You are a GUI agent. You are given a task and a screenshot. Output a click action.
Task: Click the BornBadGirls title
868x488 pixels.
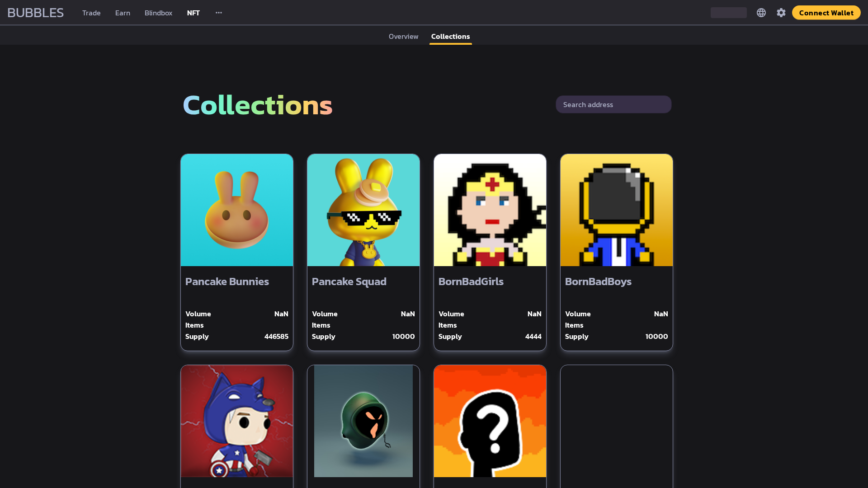click(x=471, y=282)
